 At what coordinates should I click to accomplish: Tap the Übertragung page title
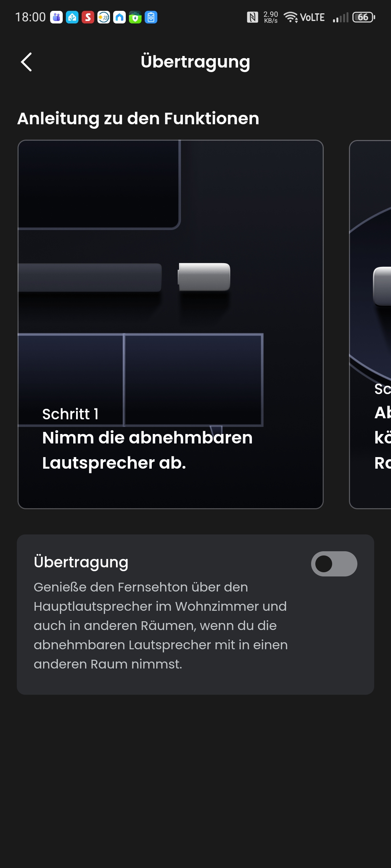[x=195, y=62]
